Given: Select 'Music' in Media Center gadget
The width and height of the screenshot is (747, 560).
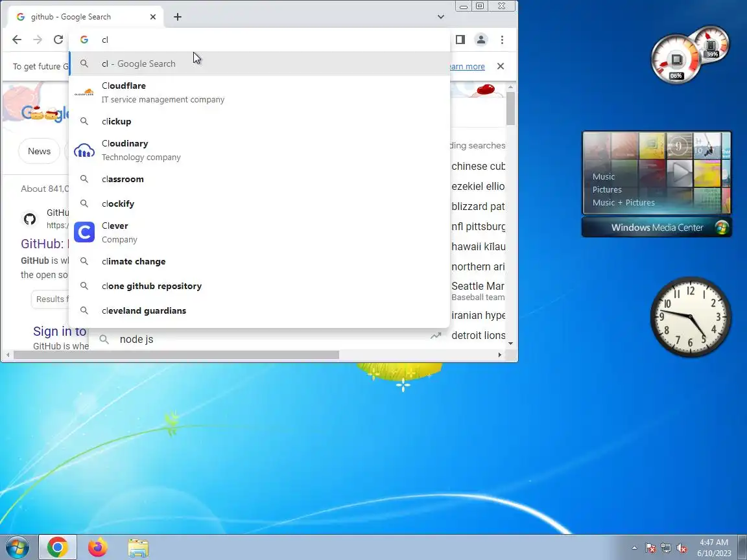Looking at the screenshot, I should pyautogui.click(x=604, y=177).
